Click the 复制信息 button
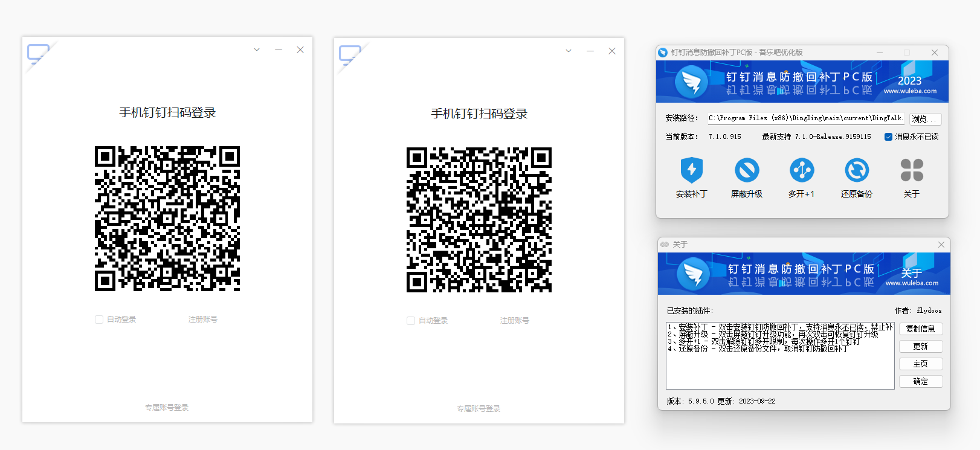This screenshot has width=980, height=450. (921, 329)
